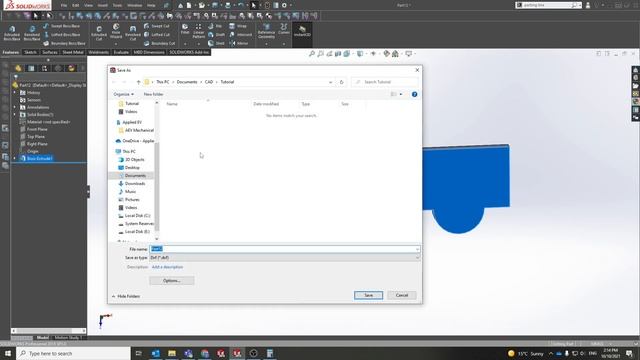Open the Hole Wizard tool
The width and height of the screenshot is (640, 360).
[x=116, y=32]
